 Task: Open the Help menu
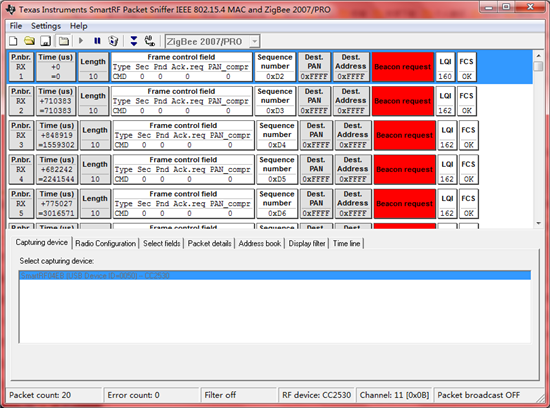79,26
